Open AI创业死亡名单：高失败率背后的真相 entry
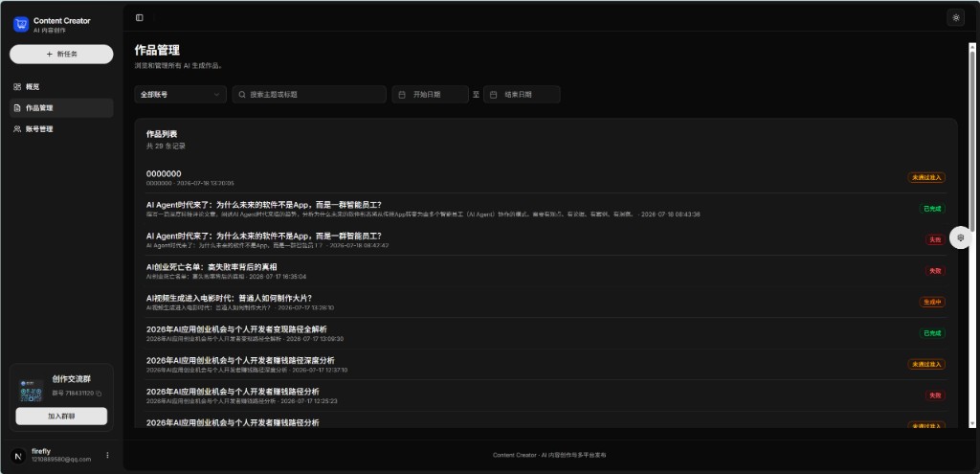The width and height of the screenshot is (980, 474). [546, 271]
